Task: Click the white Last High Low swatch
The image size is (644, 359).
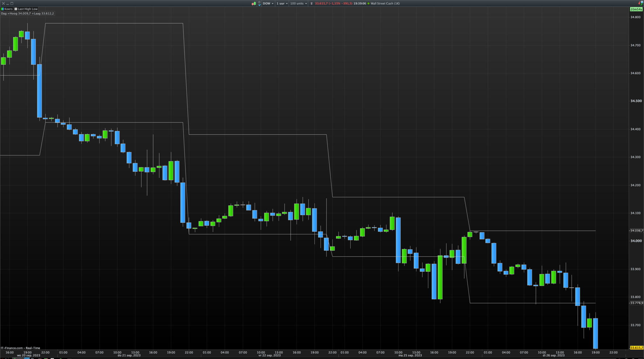Action: [x=16, y=9]
